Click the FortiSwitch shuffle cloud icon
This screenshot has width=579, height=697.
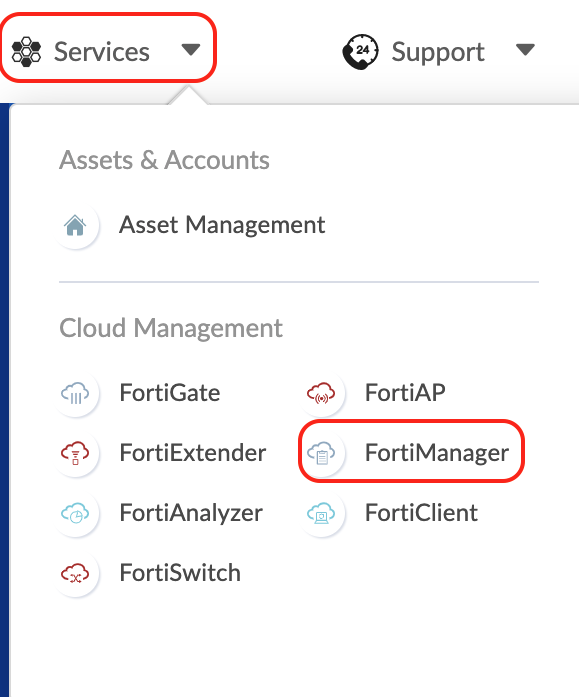coord(75,573)
